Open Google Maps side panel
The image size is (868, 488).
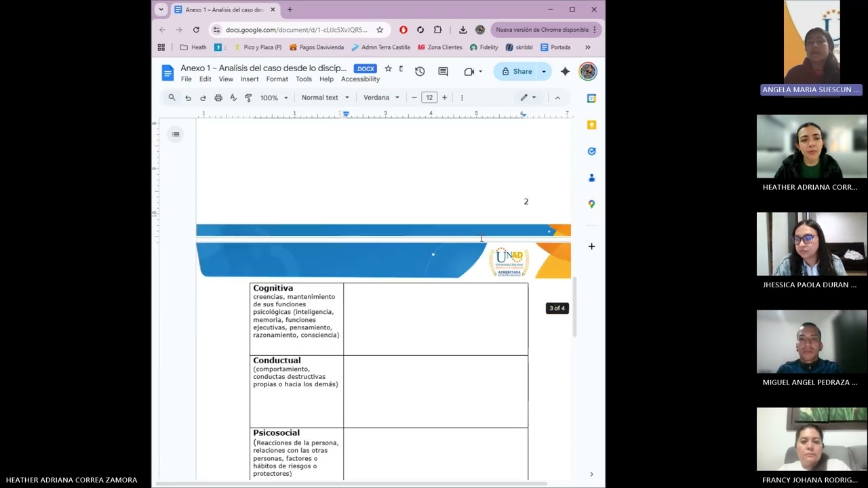point(591,204)
